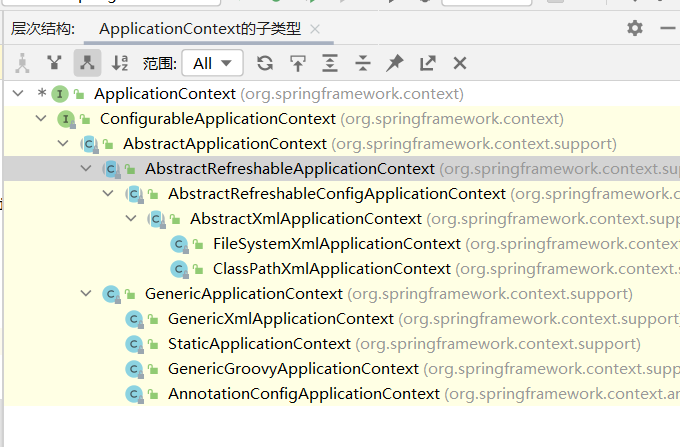Click class icon of ClassPathXmlApplicationContext
Image resolution: width=680 pixels, height=447 pixels.
(179, 269)
